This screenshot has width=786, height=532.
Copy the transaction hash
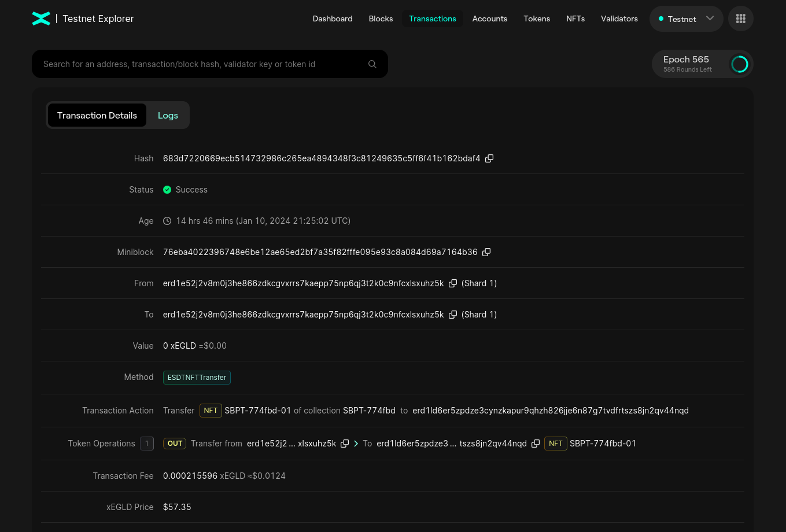[489, 158]
